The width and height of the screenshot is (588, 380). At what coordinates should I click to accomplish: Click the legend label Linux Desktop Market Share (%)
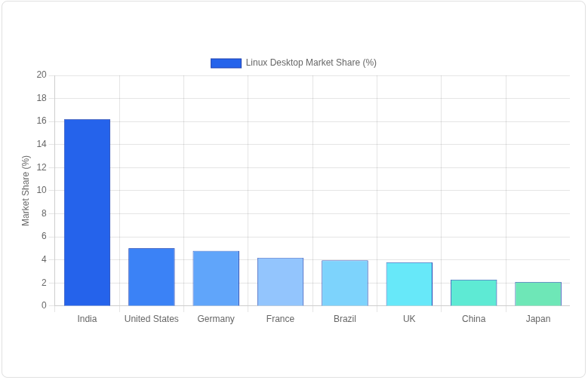pos(311,63)
